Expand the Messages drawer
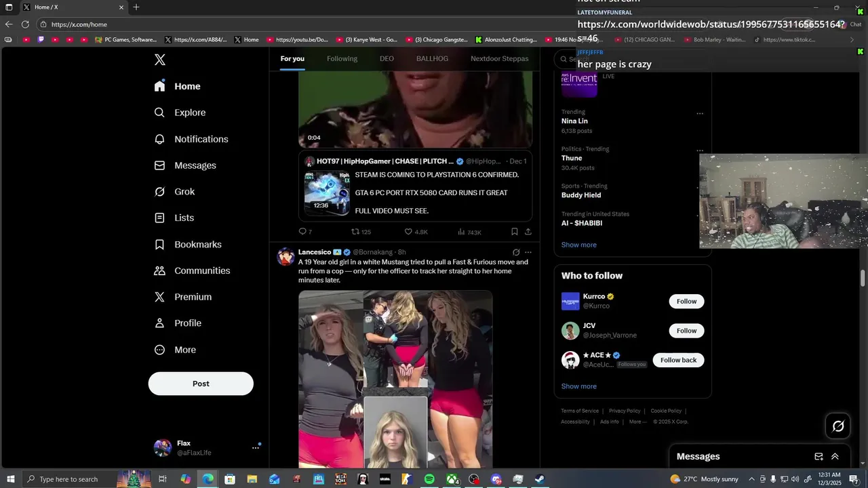This screenshot has width=868, height=488. click(x=835, y=457)
